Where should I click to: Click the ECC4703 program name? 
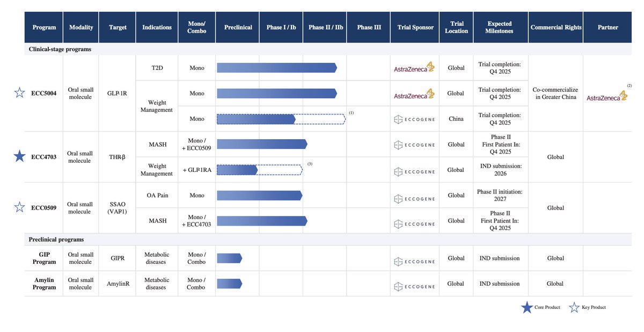[44, 157]
